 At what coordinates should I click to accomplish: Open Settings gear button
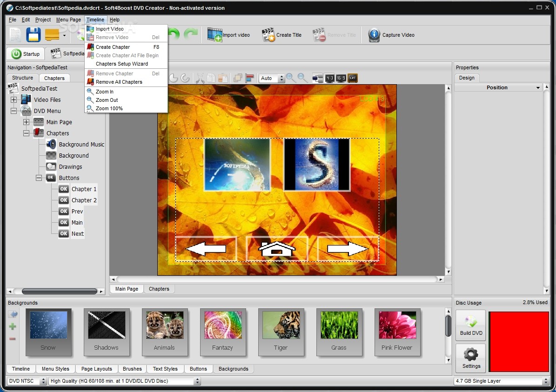pos(471,359)
